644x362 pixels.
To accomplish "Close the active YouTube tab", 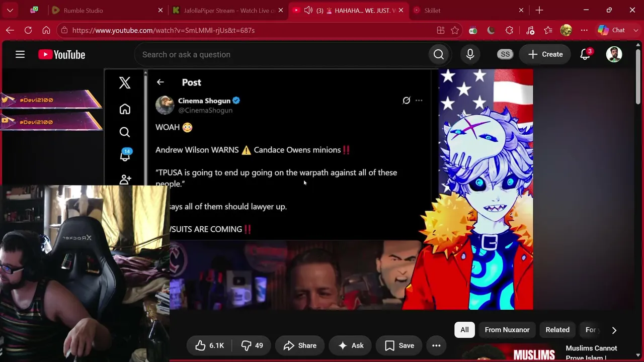I will click(401, 10).
